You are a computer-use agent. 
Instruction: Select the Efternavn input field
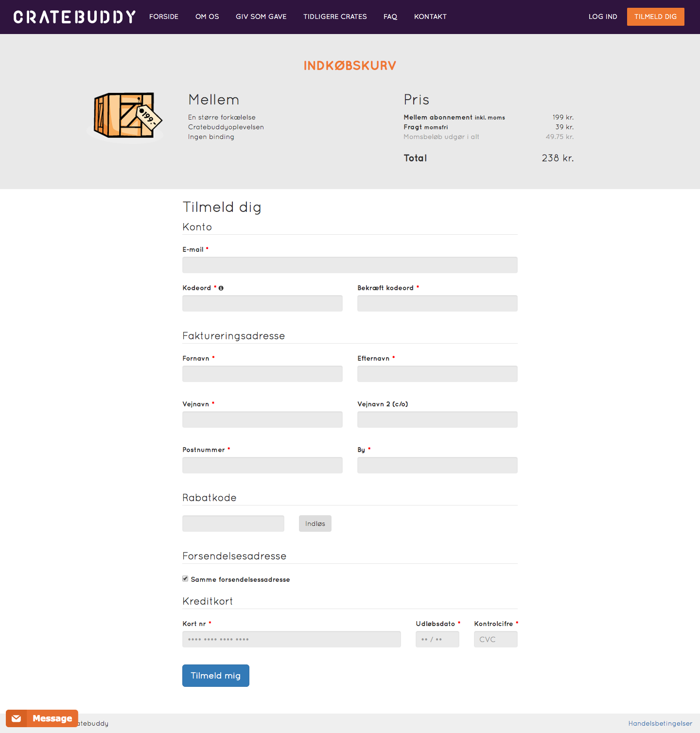437,374
